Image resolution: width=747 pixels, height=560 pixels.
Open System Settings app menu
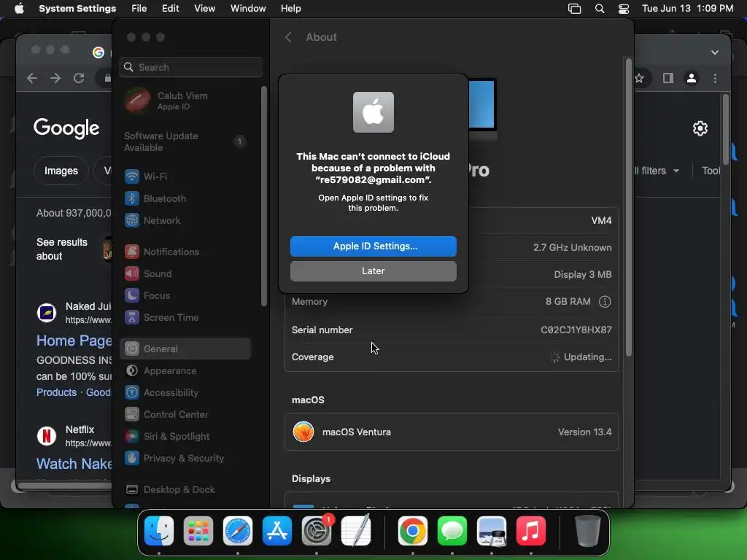[77, 9]
